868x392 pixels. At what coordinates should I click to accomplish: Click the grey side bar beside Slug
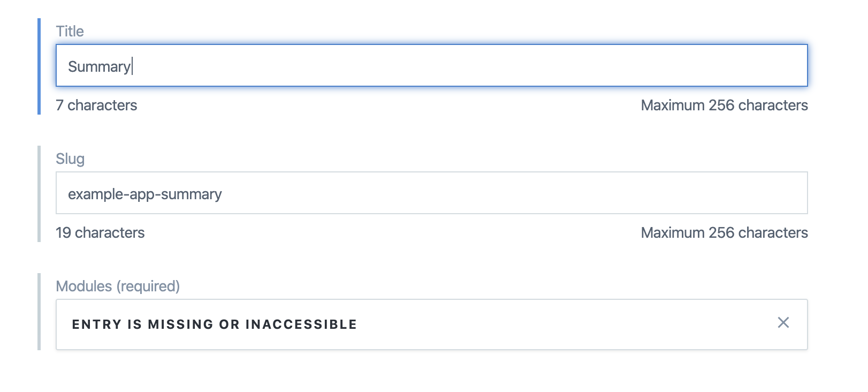39,194
